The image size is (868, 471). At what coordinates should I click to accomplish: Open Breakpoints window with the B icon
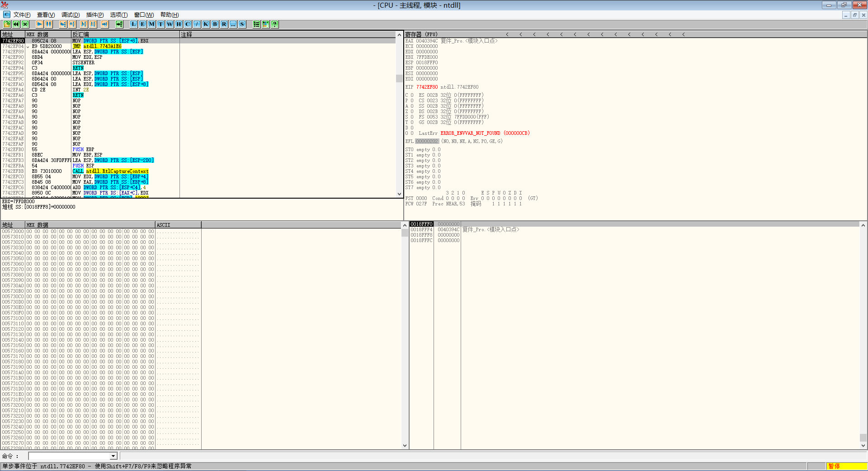[215, 24]
